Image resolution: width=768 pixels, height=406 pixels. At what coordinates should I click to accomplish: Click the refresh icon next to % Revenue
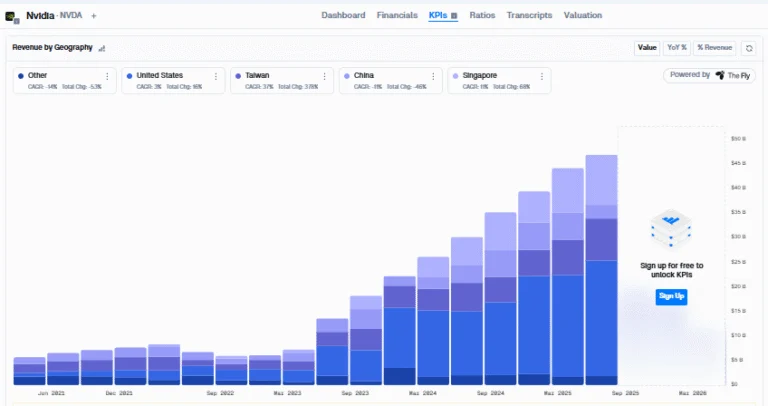click(x=749, y=48)
